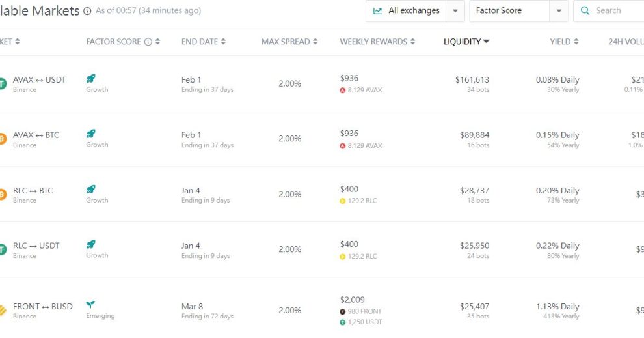Click the 0.08% Daily yield

coord(557,79)
